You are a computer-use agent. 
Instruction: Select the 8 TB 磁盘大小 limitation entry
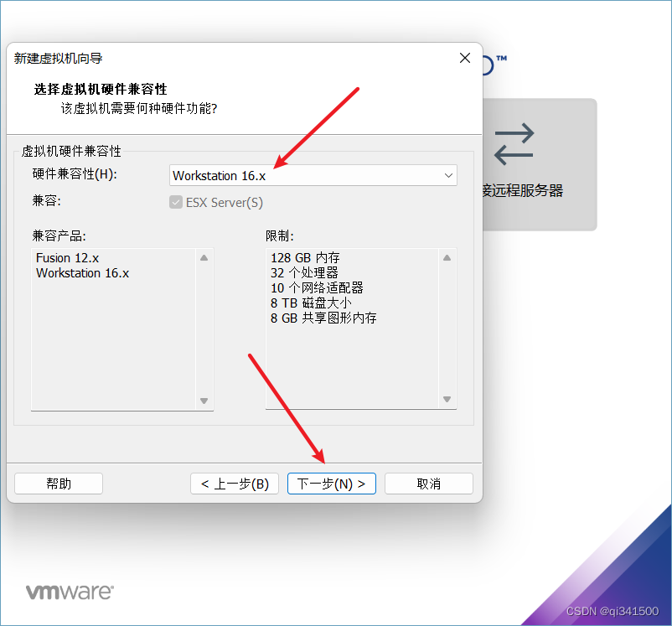pyautogui.click(x=311, y=303)
